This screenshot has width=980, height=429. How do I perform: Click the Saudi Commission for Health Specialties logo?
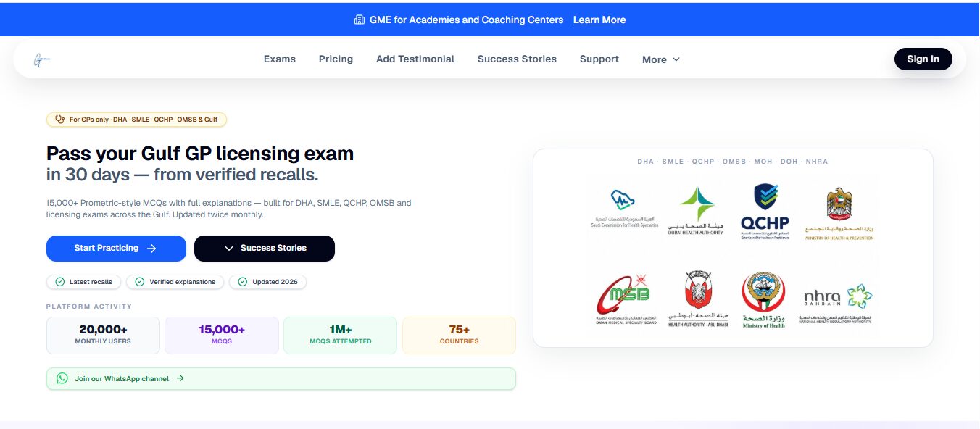623,209
